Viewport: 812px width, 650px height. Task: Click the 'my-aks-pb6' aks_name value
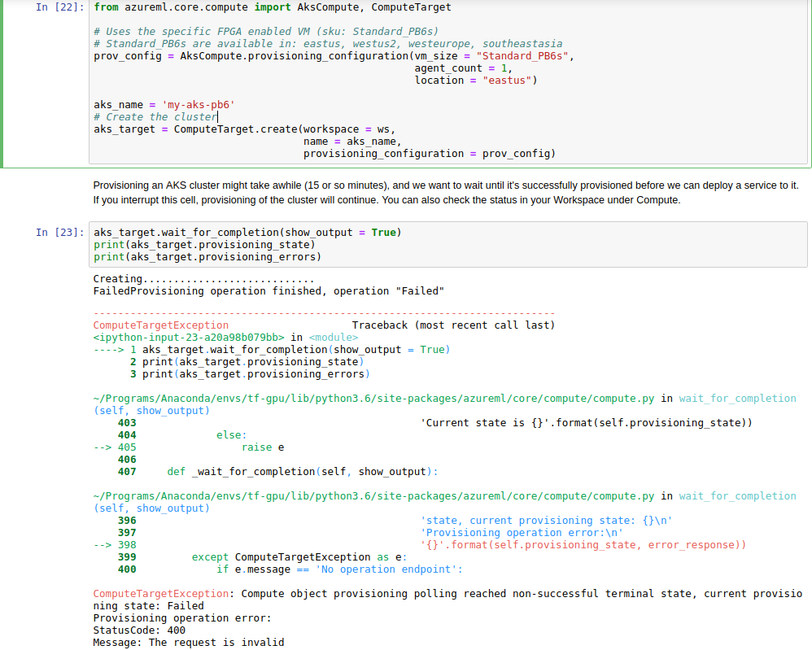199,105
